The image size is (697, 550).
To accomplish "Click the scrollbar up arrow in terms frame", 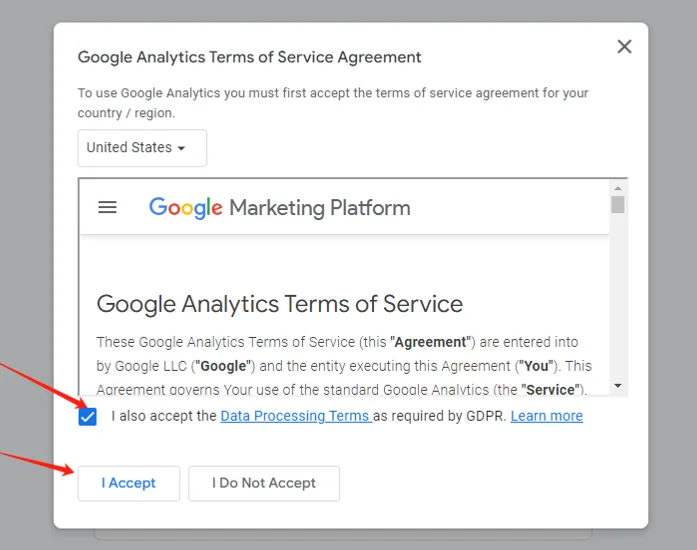I will pos(617,188).
